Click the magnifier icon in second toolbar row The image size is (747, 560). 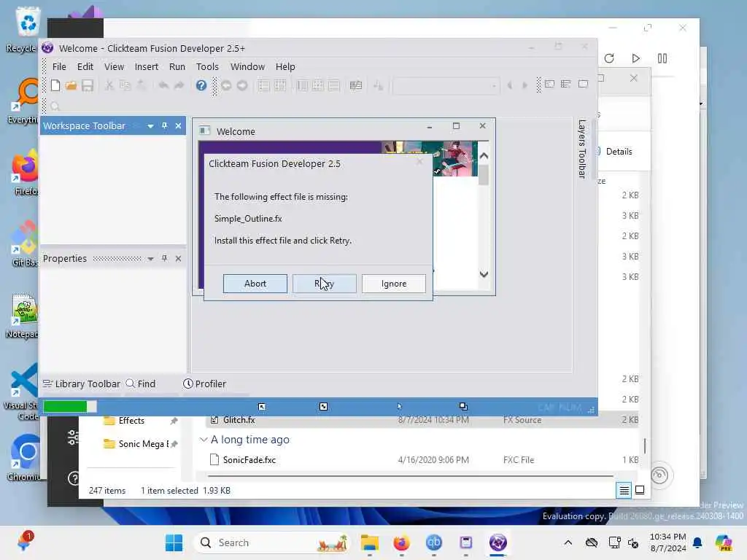[55, 106]
